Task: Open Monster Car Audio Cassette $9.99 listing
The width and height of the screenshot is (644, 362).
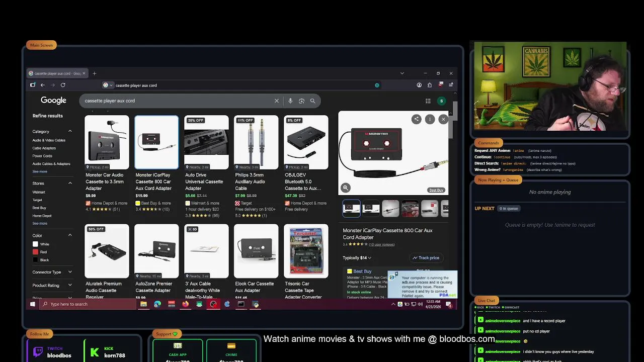Action: [x=107, y=163]
